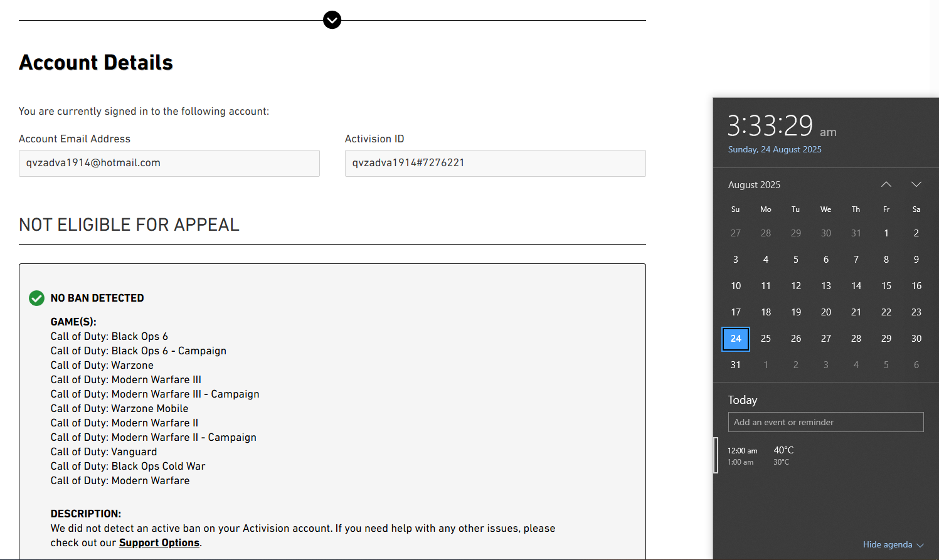
Task: Click the Add an event or reminder field
Action: [x=825, y=422]
